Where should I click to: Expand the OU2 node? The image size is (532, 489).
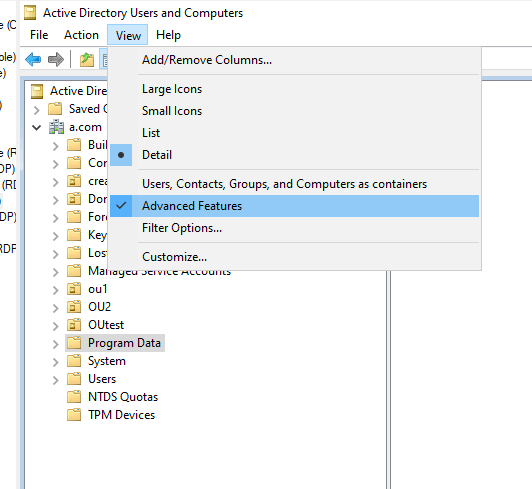click(x=56, y=308)
